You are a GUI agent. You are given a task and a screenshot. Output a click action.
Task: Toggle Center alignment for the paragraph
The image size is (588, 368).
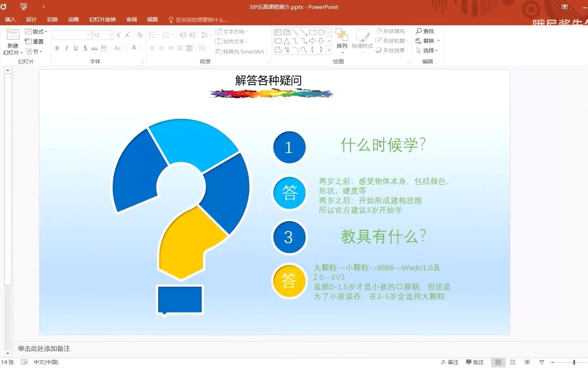point(161,48)
